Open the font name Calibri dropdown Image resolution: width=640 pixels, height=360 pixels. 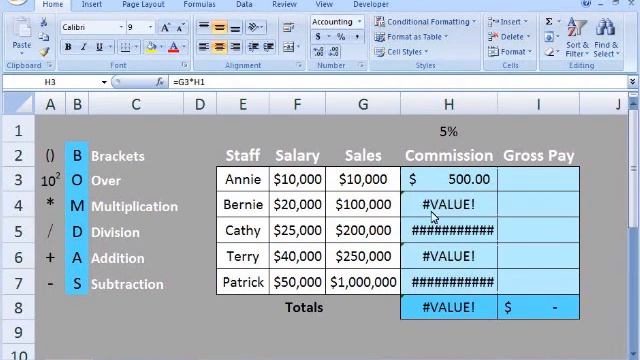tap(121, 27)
